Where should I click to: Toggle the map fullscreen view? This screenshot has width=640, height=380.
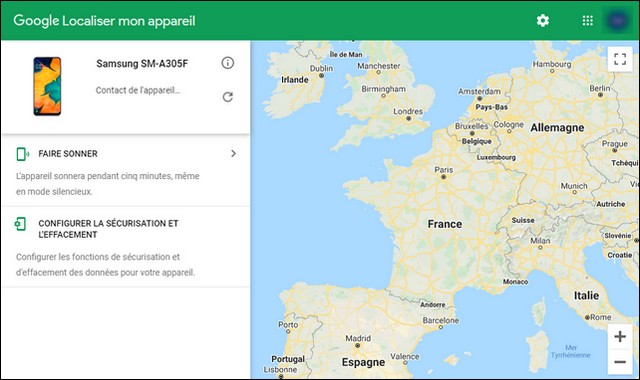pyautogui.click(x=620, y=59)
